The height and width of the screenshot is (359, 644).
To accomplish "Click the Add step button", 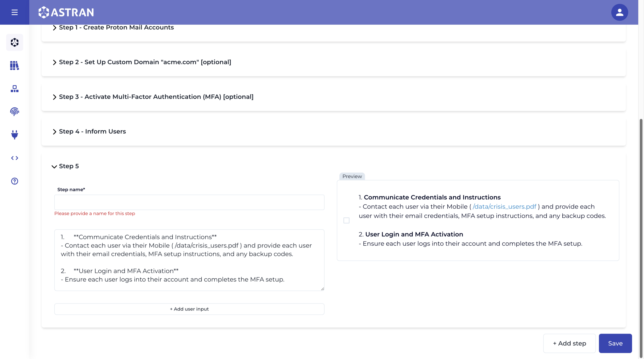I will pyautogui.click(x=569, y=343).
